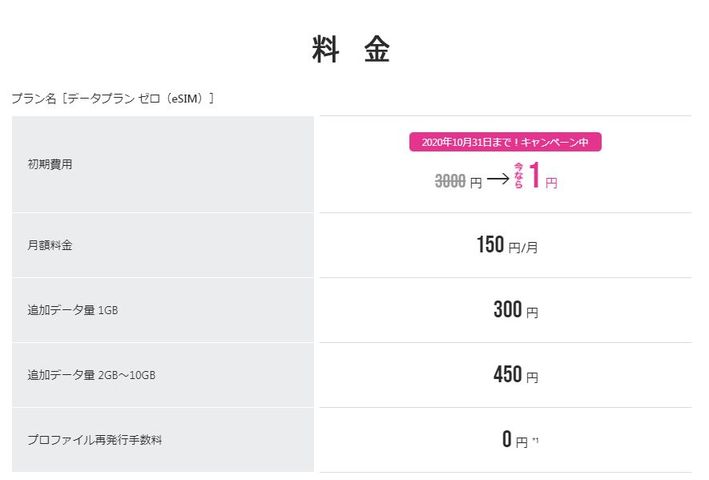This screenshot has height=480, width=709.
Task: Click the pink campaign badge ending 10月31日
Action: 505,142
